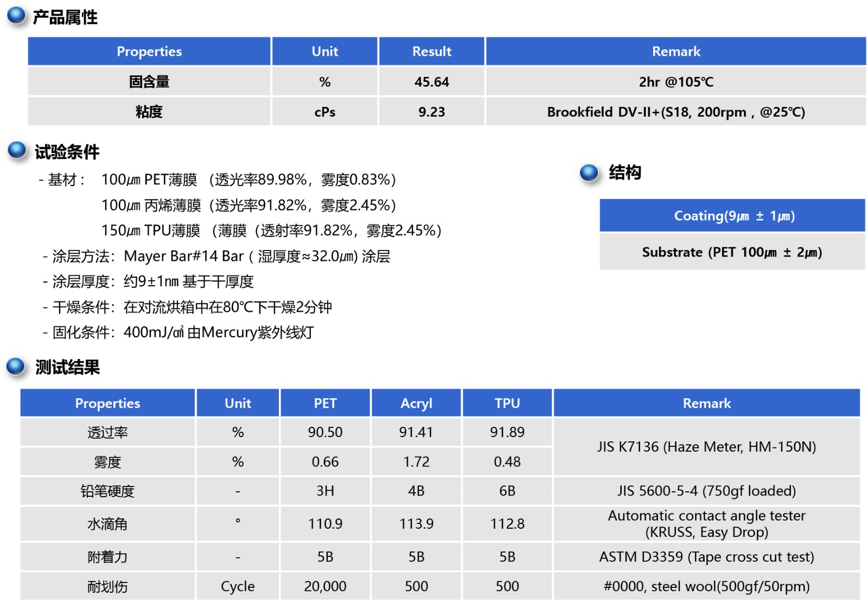Click the JIS K7136 Haze Meter remark
Viewport: 868px width, 609px height.
706,447
